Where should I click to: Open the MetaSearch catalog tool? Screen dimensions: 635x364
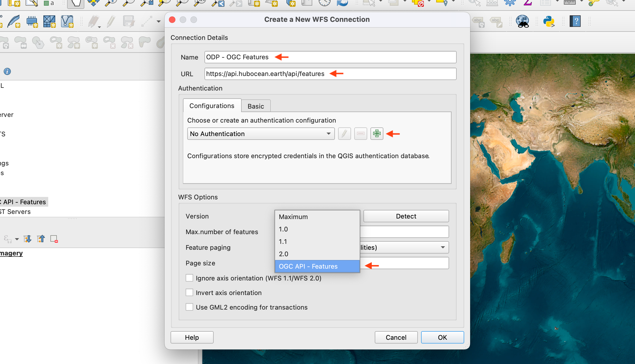coord(523,22)
